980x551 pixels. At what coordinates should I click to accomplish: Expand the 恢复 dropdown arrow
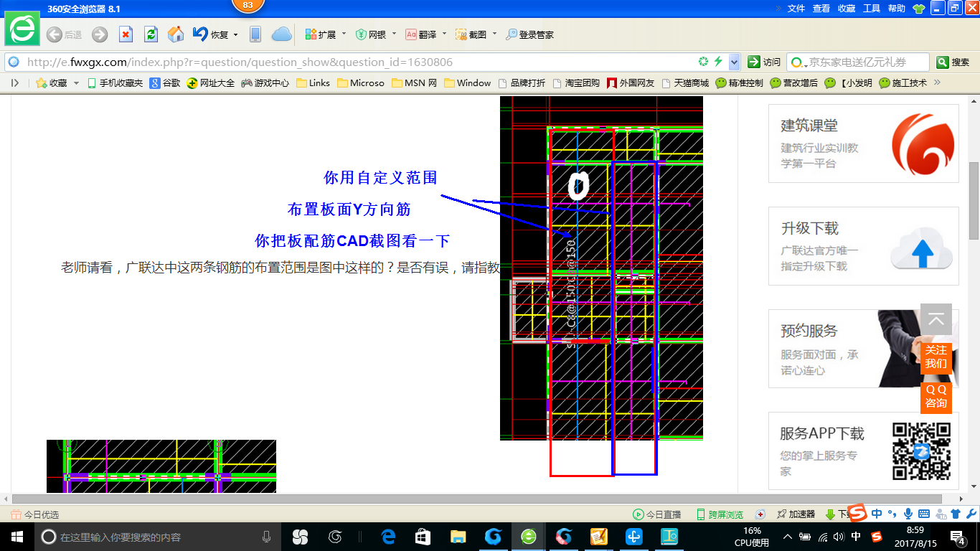(235, 34)
